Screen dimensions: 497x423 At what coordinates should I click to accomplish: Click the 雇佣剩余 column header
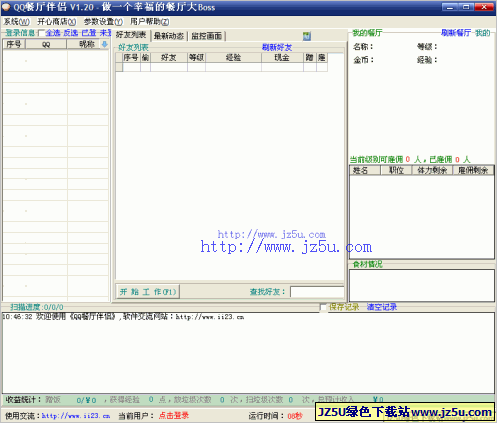(473, 170)
